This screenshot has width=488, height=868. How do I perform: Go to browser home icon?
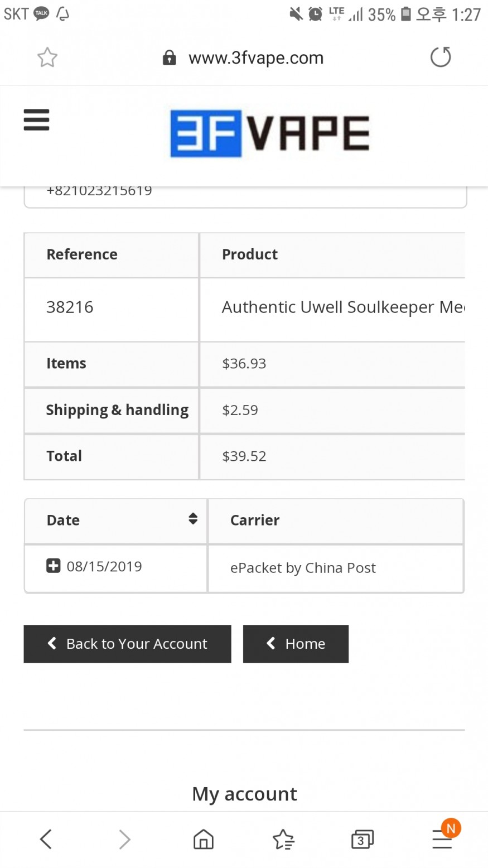pos(203,839)
